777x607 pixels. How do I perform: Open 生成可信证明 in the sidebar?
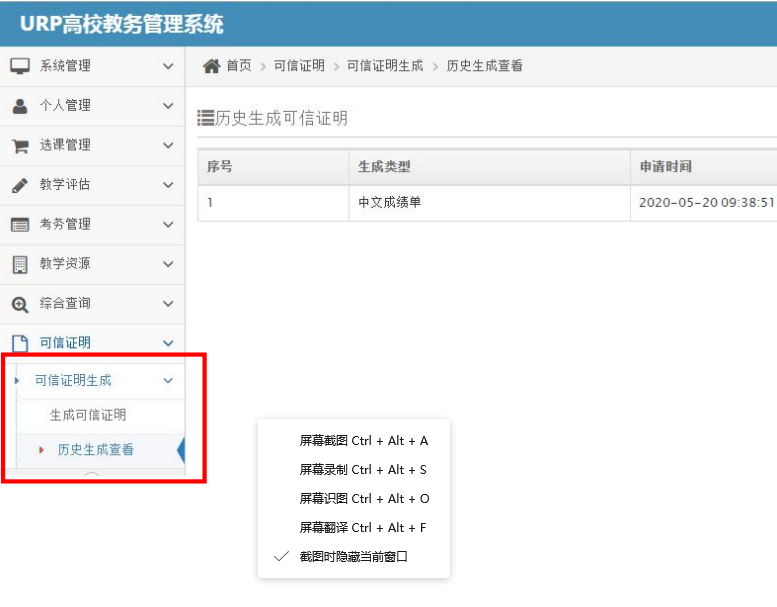[88, 415]
